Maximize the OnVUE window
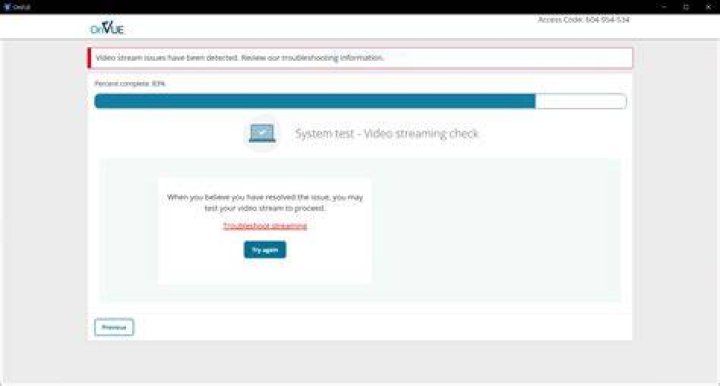 686,7
